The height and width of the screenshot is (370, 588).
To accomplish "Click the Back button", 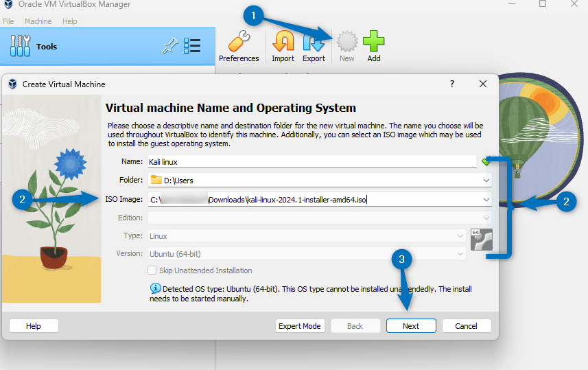I will (355, 325).
